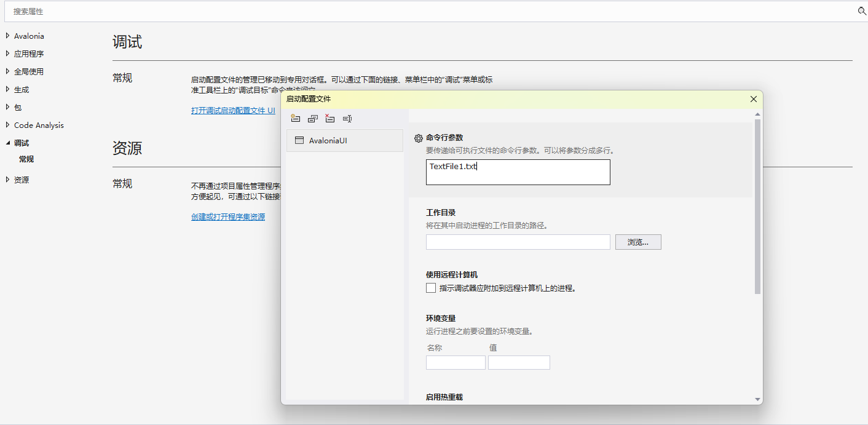Open the 生成 settings category
The width and height of the screenshot is (868, 425).
point(22,89)
